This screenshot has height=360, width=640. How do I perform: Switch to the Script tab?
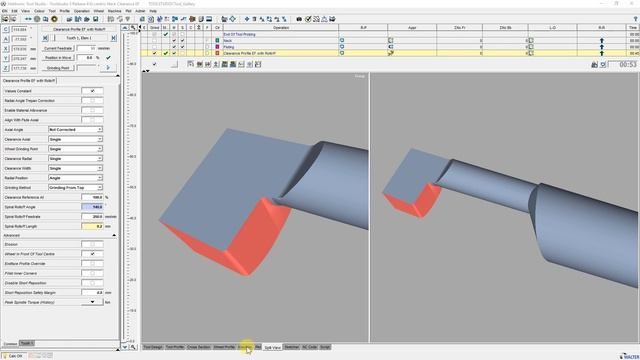325,347
